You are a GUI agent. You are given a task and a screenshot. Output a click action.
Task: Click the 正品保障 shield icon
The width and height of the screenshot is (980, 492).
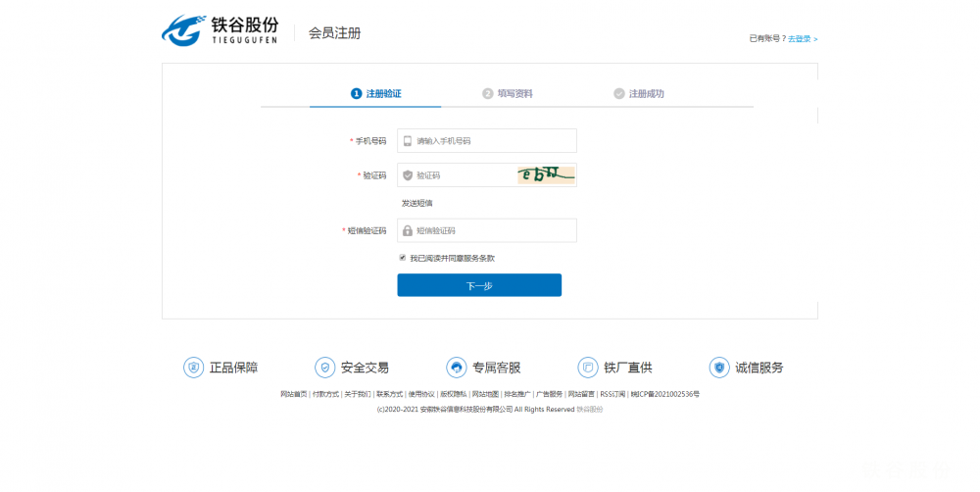point(193,368)
